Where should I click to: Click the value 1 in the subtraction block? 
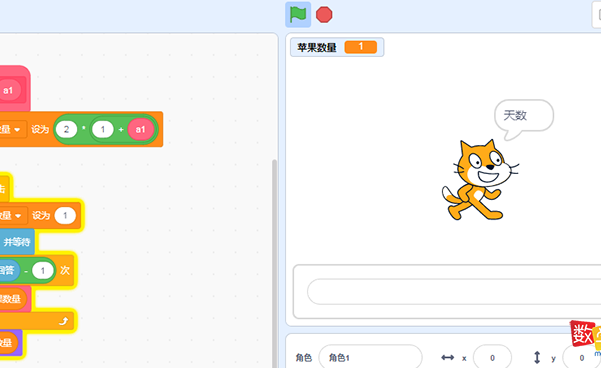click(43, 271)
